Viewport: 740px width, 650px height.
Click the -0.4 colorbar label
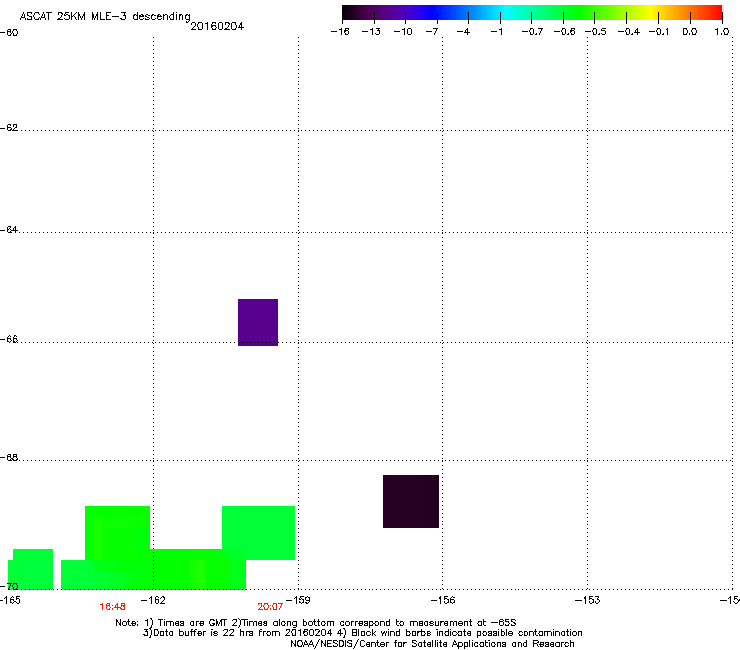[x=629, y=32]
